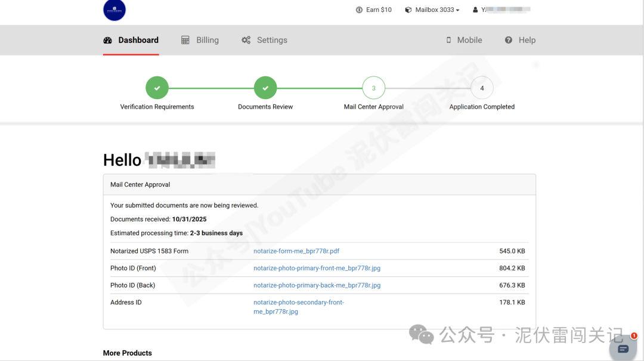Click the Billing calculator icon
The image size is (644, 361).
[185, 41]
